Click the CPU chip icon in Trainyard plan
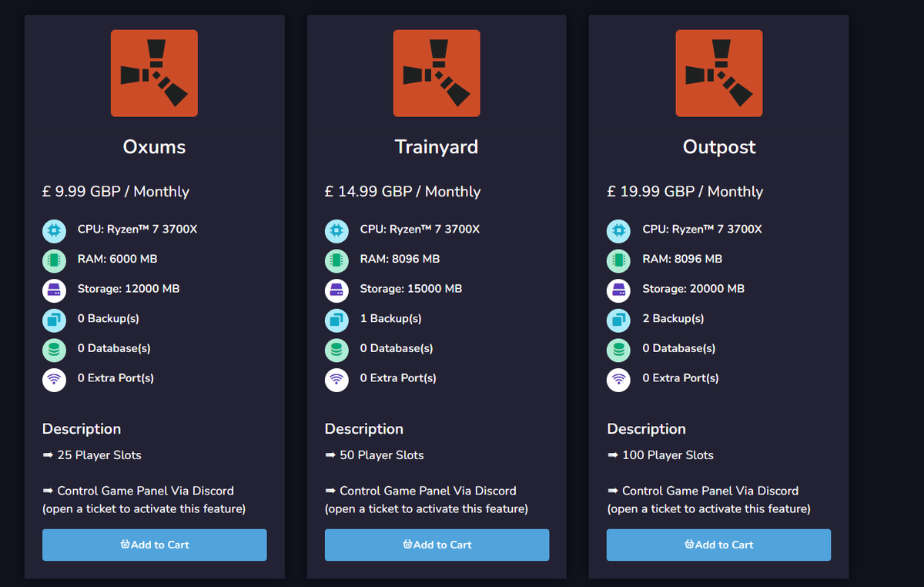Screen dimensions: 924x587 [336, 230]
